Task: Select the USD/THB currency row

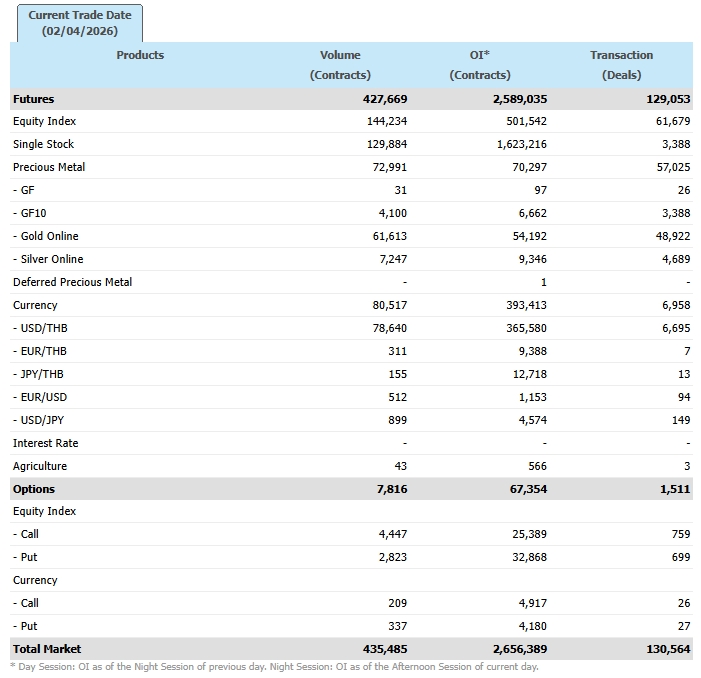Action: 41,328
